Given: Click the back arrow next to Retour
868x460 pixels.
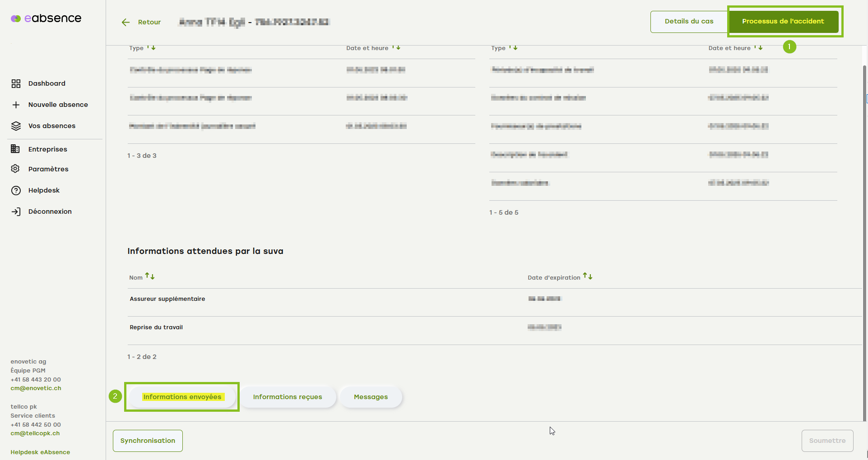Looking at the screenshot, I should click(125, 22).
